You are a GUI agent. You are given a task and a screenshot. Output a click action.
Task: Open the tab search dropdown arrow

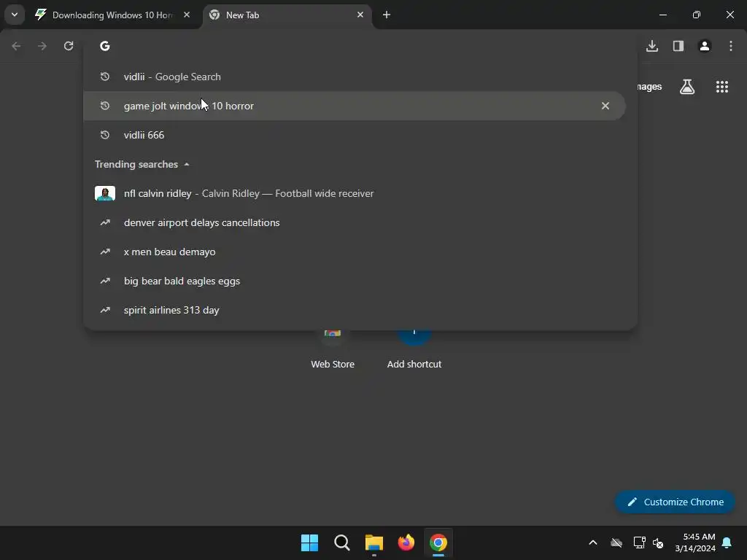coord(15,15)
